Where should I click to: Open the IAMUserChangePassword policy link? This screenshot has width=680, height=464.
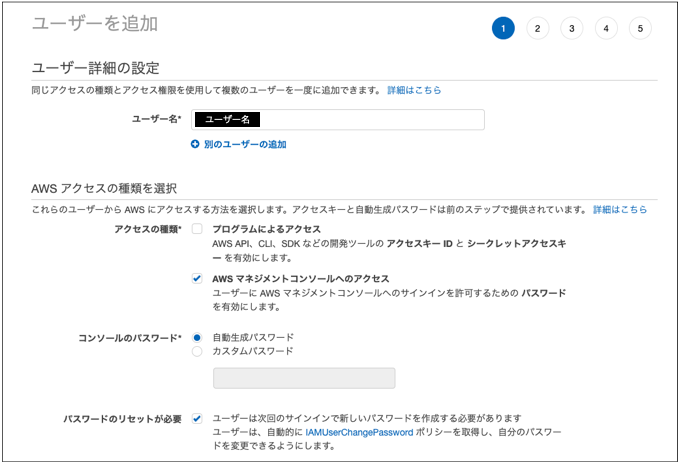point(359,432)
